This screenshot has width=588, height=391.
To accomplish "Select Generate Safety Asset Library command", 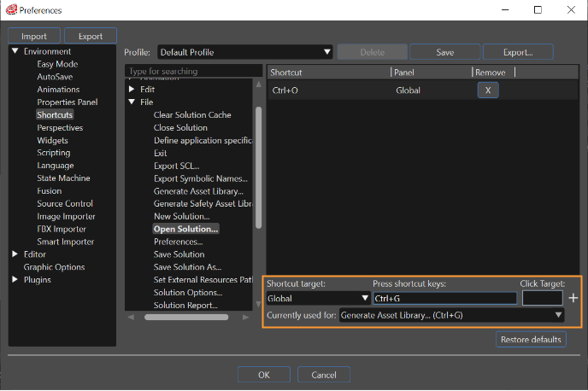I will [203, 204].
